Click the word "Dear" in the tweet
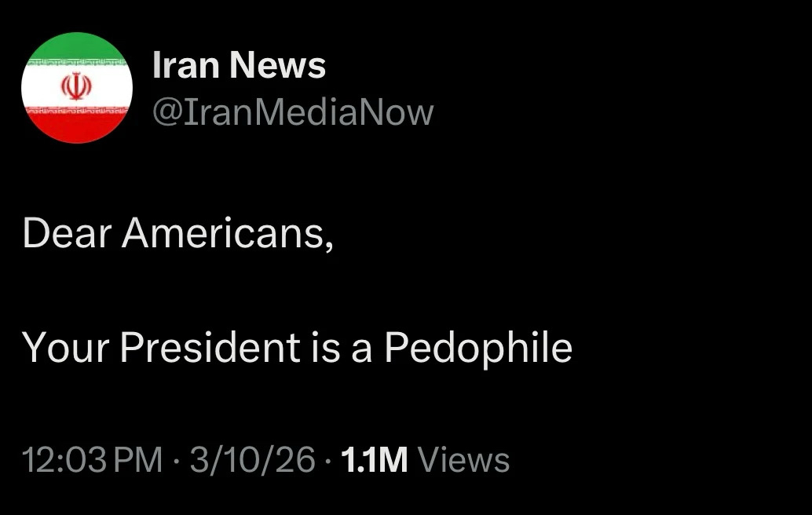This screenshot has height=515, width=812. [67, 233]
